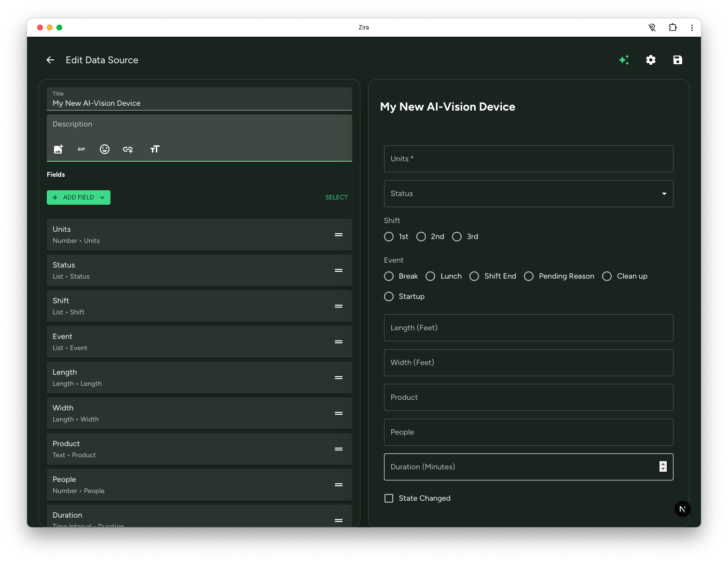Add a GIF to the description
Viewport: 728px width, 563px height.
point(82,149)
